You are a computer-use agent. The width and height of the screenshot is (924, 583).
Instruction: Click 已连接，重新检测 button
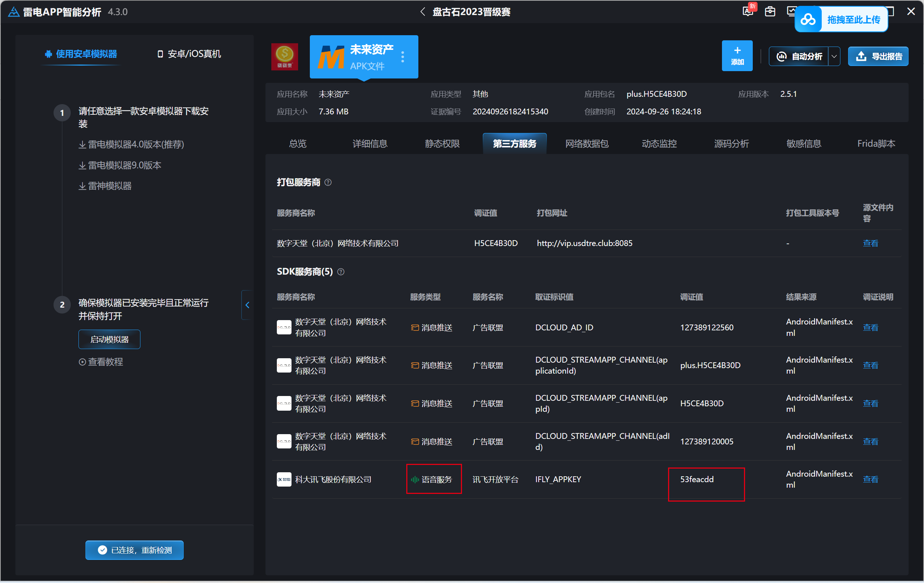click(x=134, y=550)
